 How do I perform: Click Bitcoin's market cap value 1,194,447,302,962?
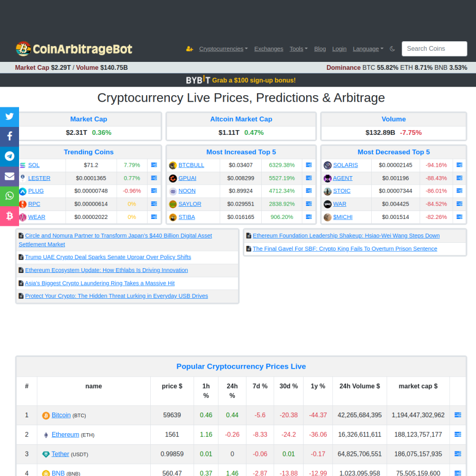[418, 415]
